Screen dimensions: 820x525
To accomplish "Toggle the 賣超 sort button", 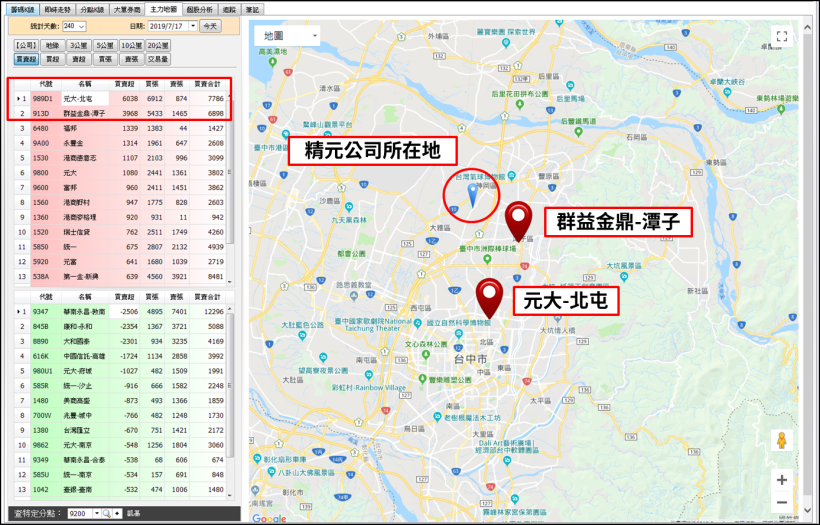I will (x=78, y=59).
